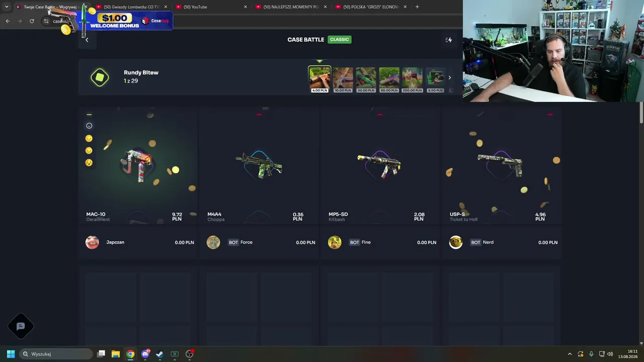644x362 pixels.
Task: Click the 0.36 PLN price of M4A4
Action: coord(298,217)
